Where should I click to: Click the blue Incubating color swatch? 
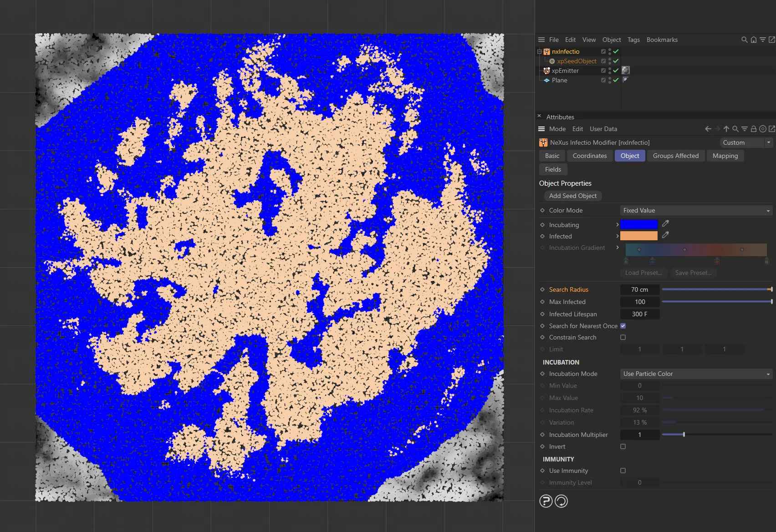[x=639, y=224]
